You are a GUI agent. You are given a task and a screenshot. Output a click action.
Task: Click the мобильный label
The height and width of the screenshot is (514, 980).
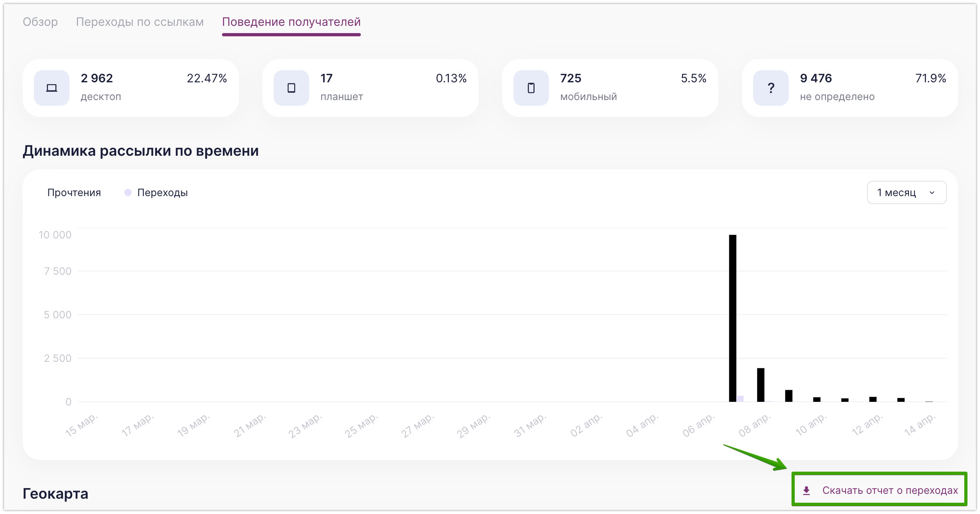(x=588, y=97)
